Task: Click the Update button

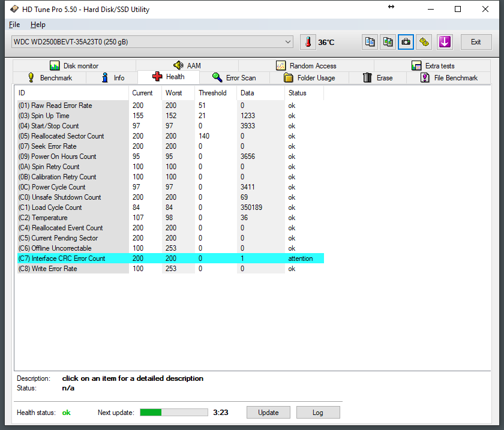Action: coord(268,413)
